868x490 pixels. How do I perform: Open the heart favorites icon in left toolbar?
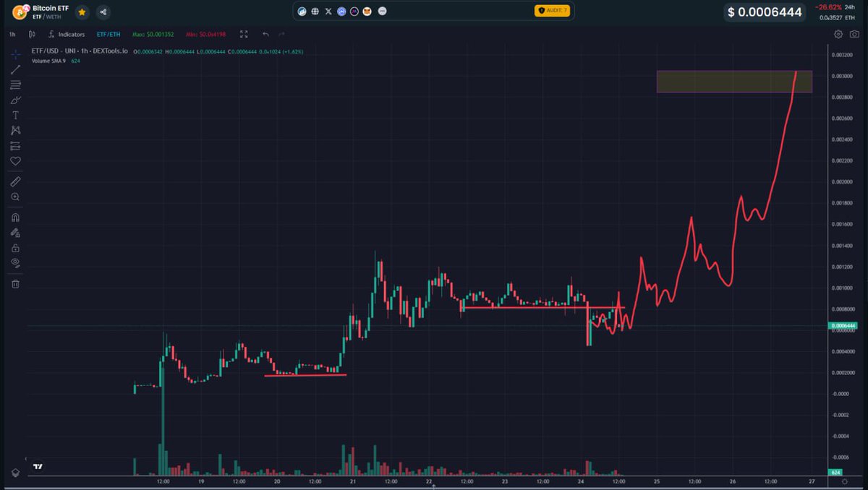point(15,160)
